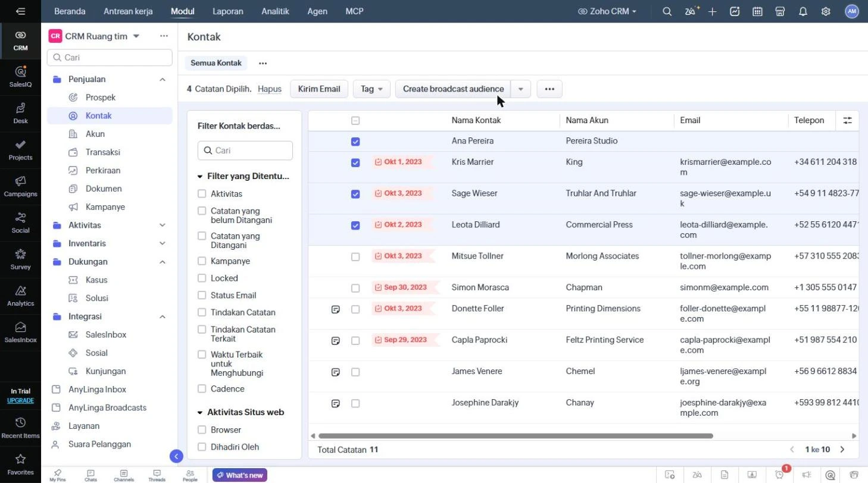
Task: Open arrow next to Create broadcast audience
Action: [x=521, y=89]
